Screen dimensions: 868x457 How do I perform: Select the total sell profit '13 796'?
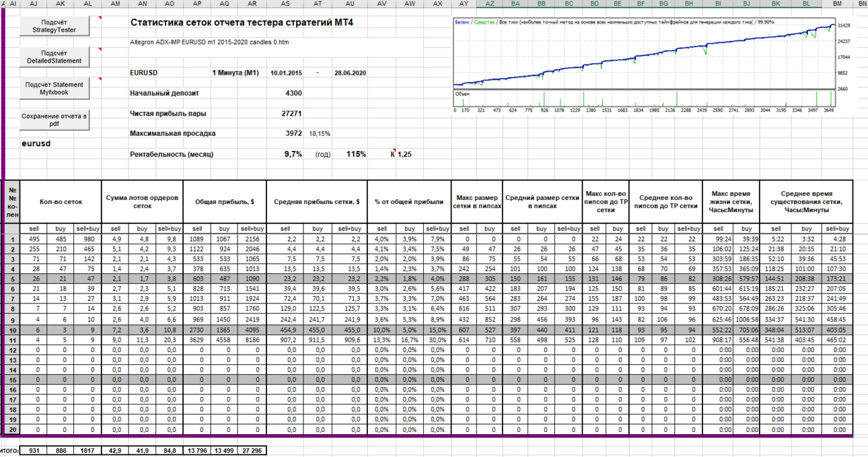pos(197,450)
